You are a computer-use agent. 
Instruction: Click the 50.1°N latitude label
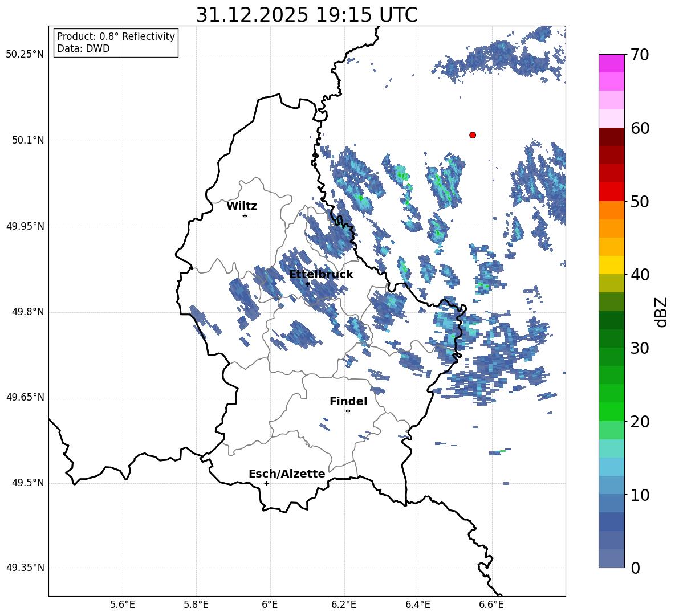pos(27,141)
